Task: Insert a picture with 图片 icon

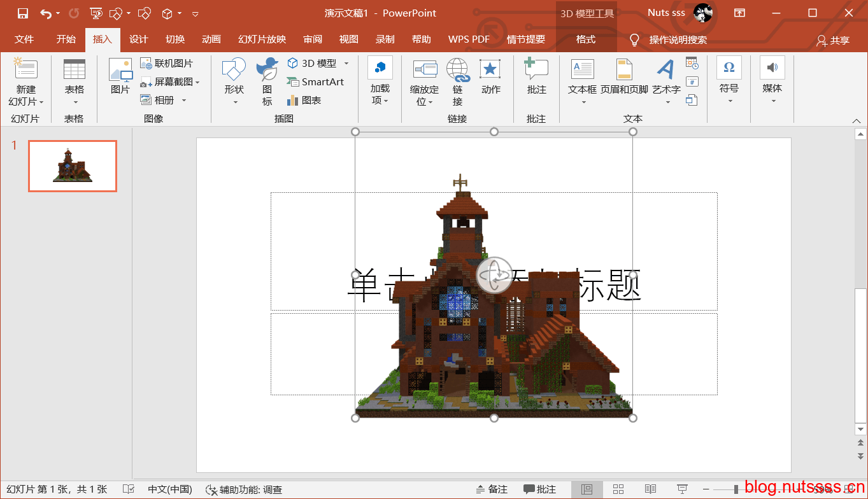Action: pos(120,76)
